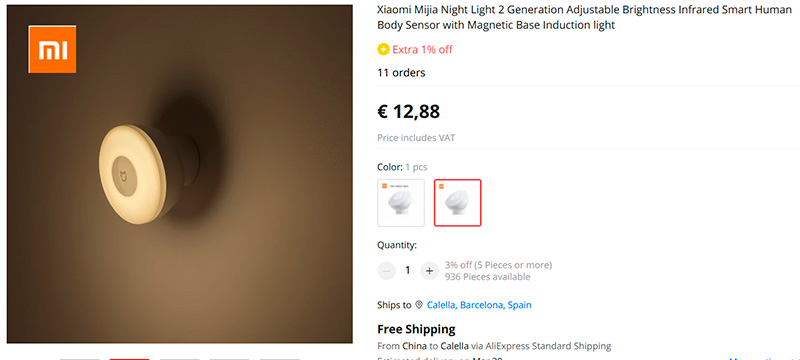This screenshot has height=360, width=800.
Task: Select the red-highlighted gallery thumbnail under the photo
Action: (129, 359)
